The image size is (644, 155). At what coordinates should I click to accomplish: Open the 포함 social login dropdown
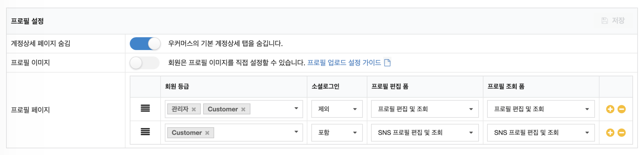point(337,133)
